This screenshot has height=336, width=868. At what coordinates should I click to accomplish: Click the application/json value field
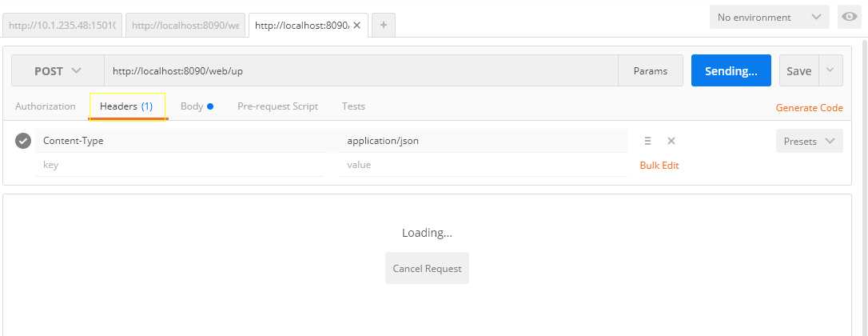tap(484, 141)
